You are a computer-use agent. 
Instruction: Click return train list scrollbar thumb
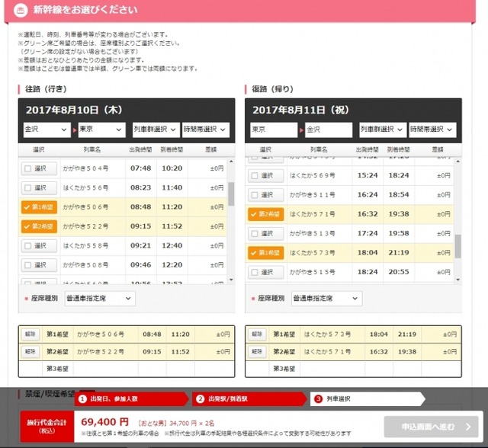click(457, 246)
